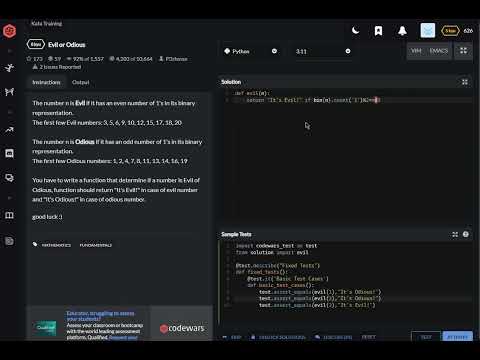Open the Discourse link
Viewport: 480px width, 360px height.
pos(333,337)
